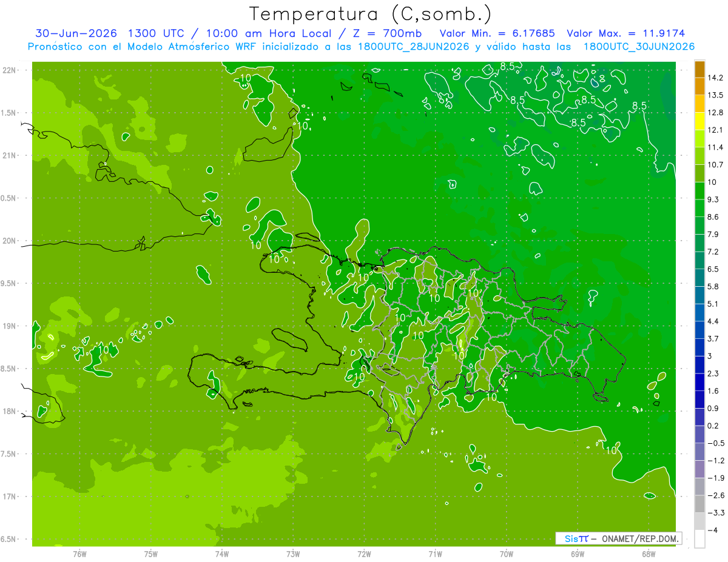
Task: Click the '7.2' colorbar value
Action: click(713, 251)
